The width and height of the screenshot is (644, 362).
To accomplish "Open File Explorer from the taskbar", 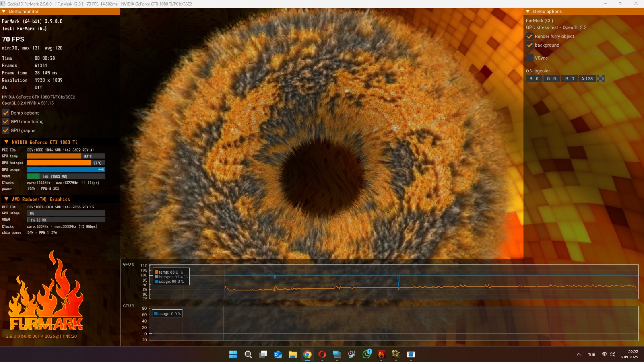I will coord(293,354).
